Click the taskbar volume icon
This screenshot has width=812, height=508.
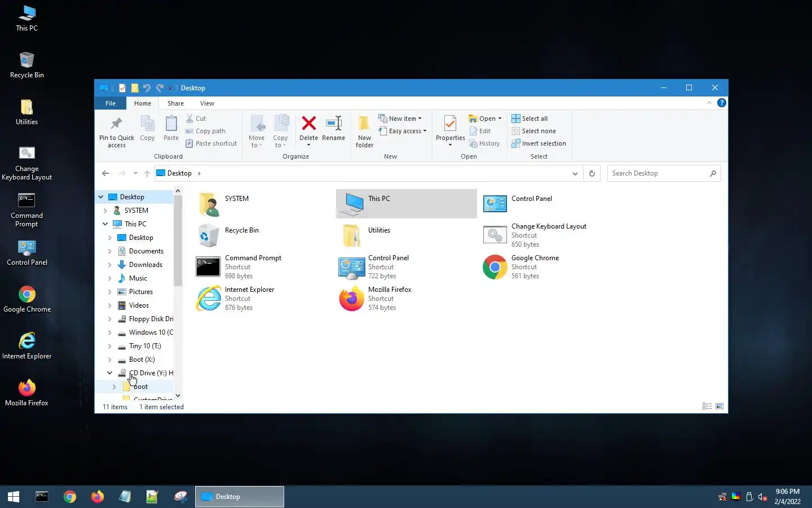[762, 497]
